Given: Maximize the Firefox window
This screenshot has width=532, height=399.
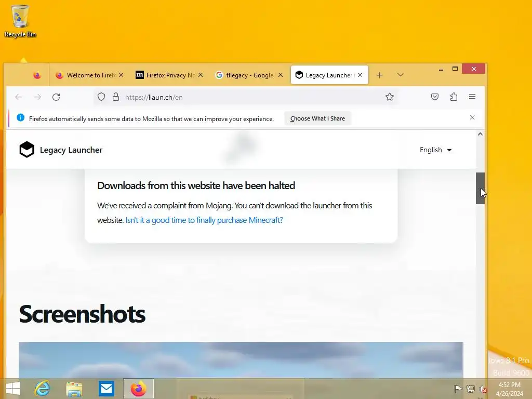Looking at the screenshot, I should click(455, 69).
